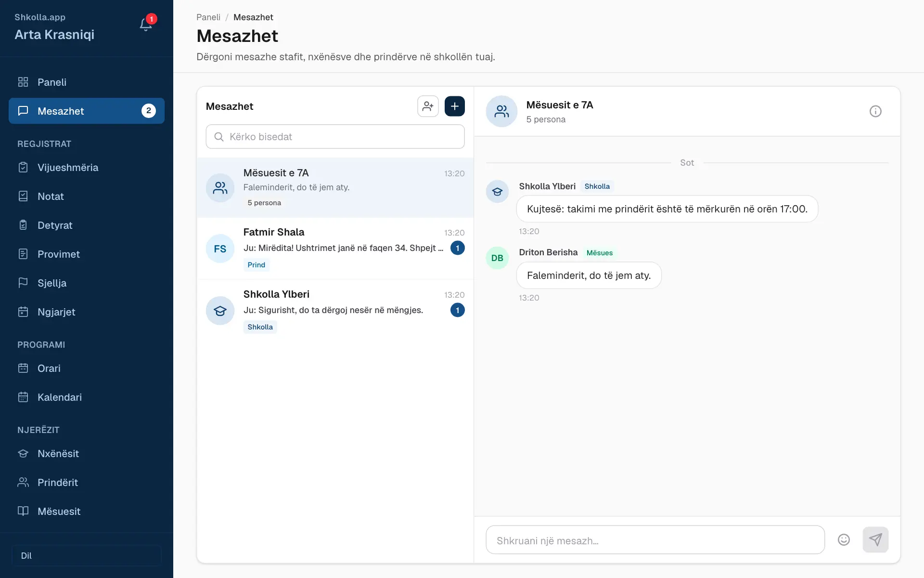Click the send message paper-plane button
The image size is (924, 578).
coord(875,539)
